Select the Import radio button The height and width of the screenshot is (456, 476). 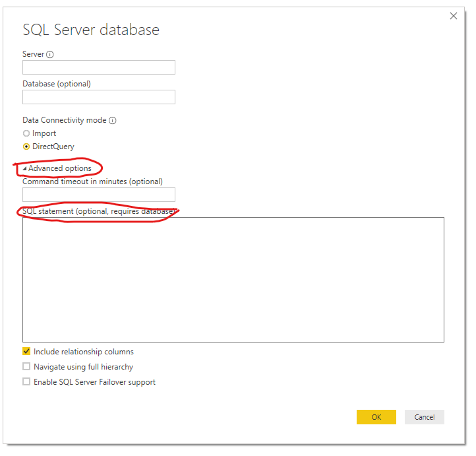[26, 133]
